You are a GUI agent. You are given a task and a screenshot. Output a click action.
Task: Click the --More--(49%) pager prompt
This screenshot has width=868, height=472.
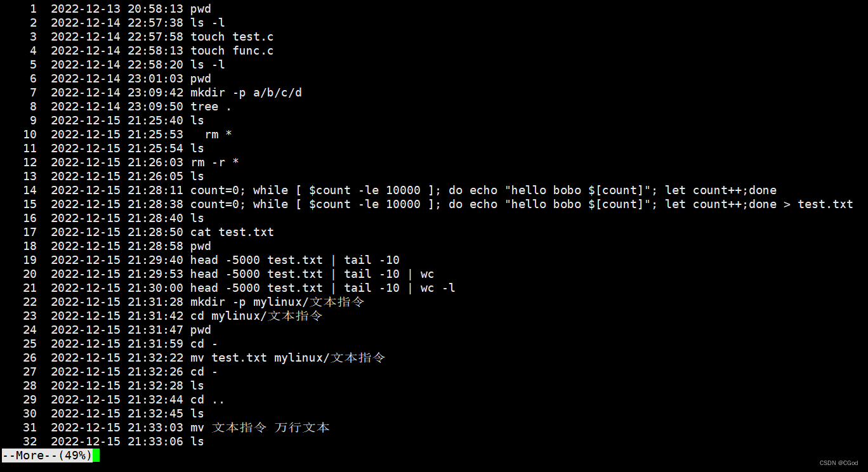(46, 456)
